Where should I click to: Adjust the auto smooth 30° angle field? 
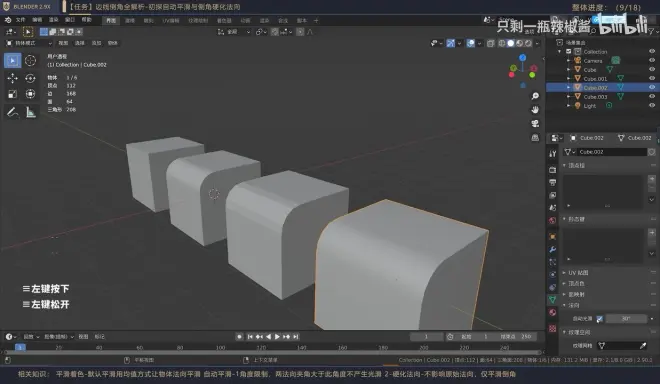(626, 319)
